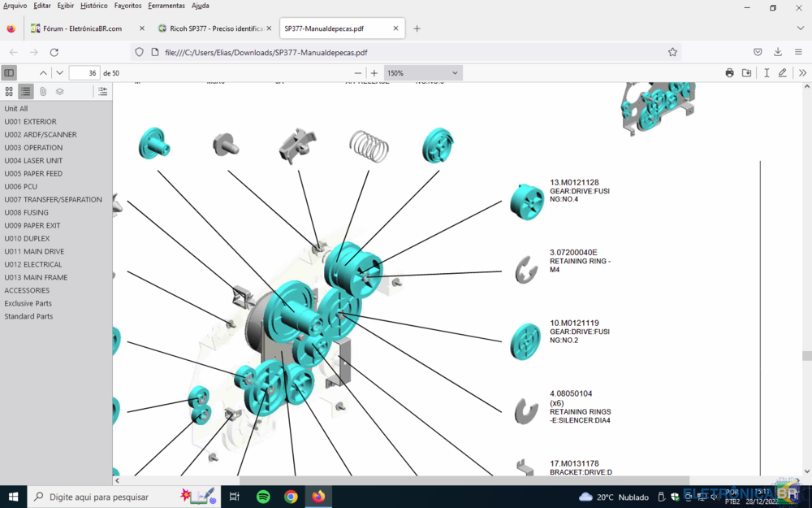Open the layers panel in sidebar
Image resolution: width=812 pixels, height=508 pixels.
point(59,92)
